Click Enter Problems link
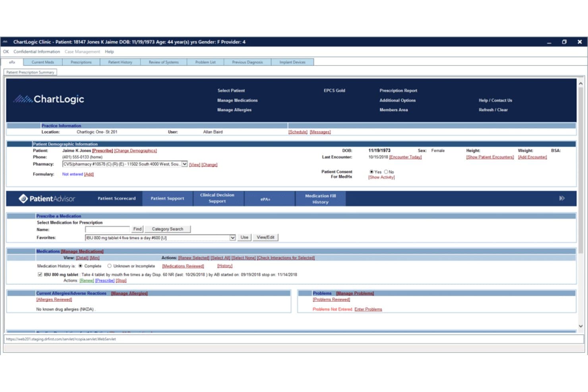 [x=368, y=309]
